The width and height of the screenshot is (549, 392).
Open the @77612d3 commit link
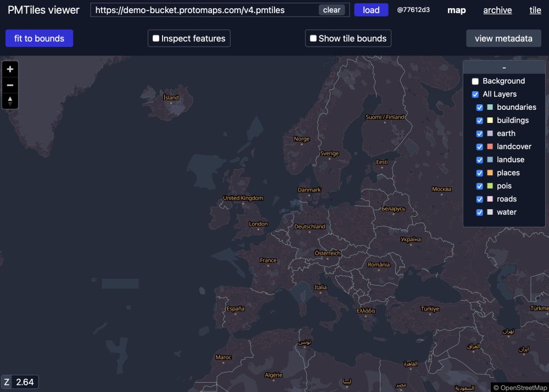pyautogui.click(x=413, y=10)
